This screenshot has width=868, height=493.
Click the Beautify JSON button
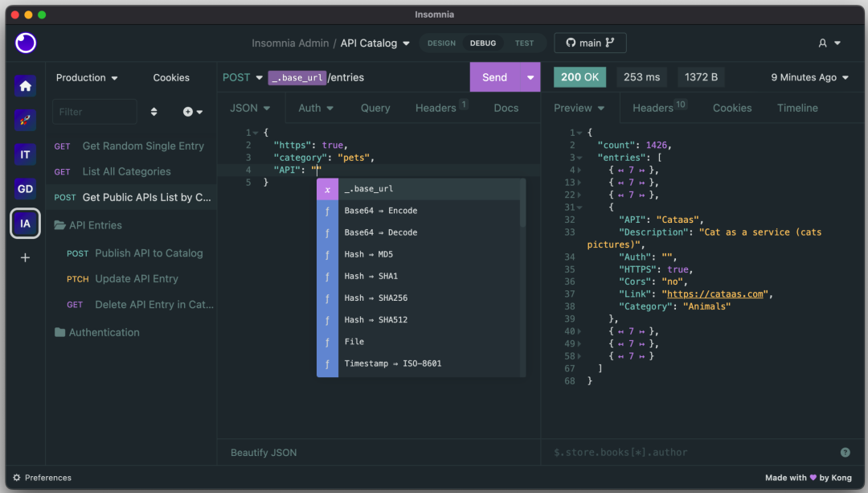pyautogui.click(x=264, y=452)
